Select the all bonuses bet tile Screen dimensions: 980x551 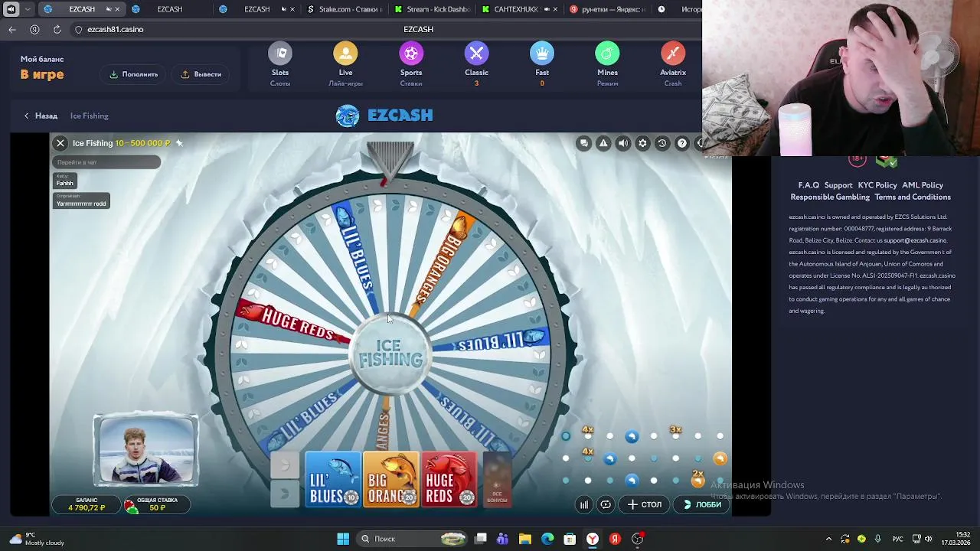coord(496,480)
